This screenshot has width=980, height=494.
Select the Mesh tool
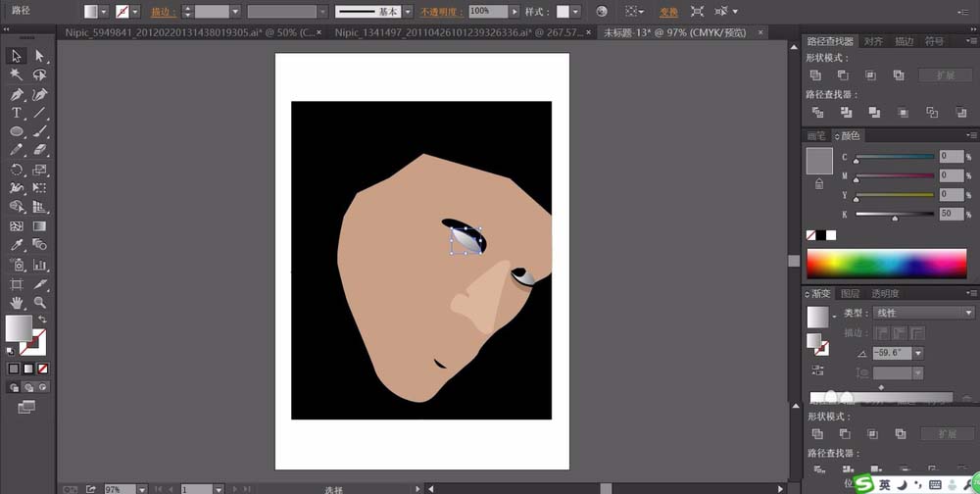[x=17, y=225]
